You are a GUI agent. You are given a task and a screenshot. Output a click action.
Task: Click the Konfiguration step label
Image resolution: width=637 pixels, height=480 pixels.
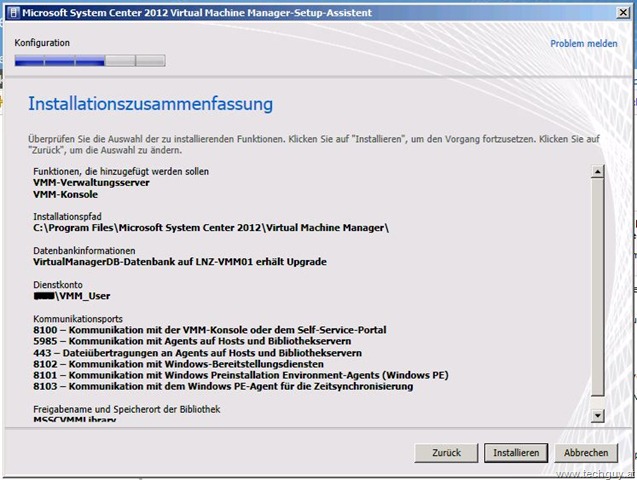coord(42,43)
